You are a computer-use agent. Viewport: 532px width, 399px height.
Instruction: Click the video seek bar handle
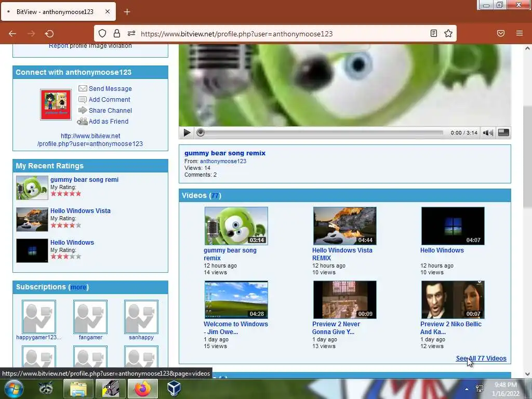[201, 132]
